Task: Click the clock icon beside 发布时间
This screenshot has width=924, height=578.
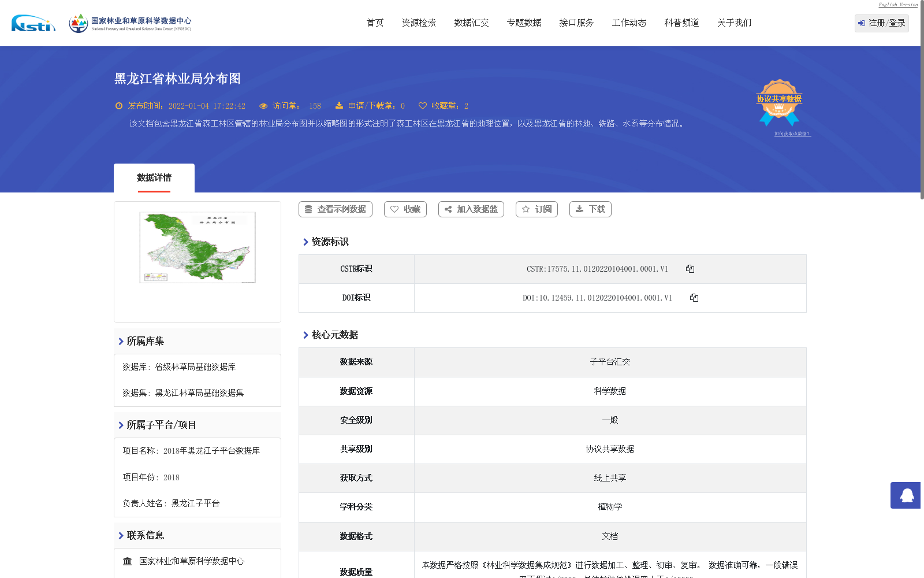Action: pyautogui.click(x=119, y=106)
